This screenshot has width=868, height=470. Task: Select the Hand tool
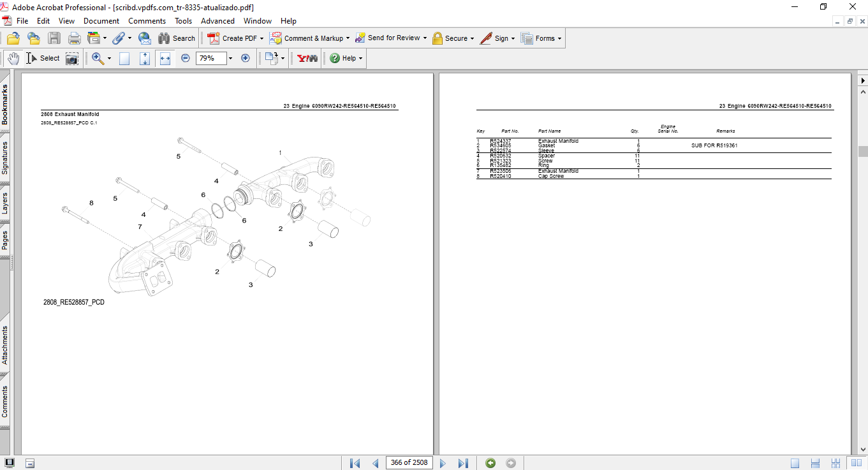[13, 58]
